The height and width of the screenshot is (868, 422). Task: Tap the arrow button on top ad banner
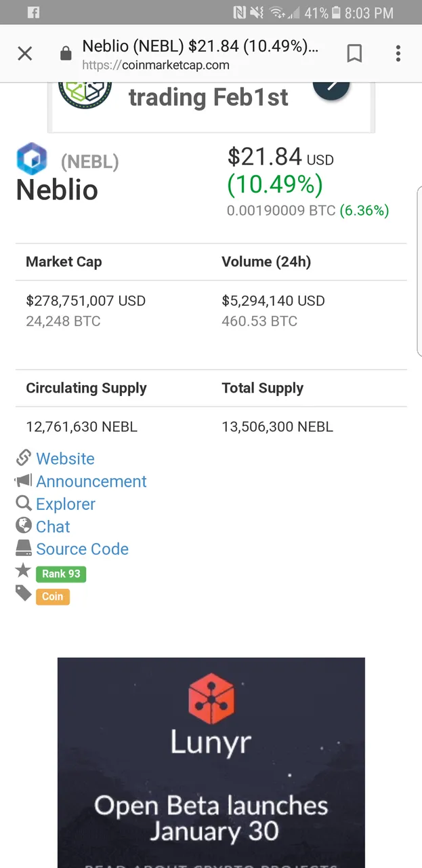pos(331,87)
